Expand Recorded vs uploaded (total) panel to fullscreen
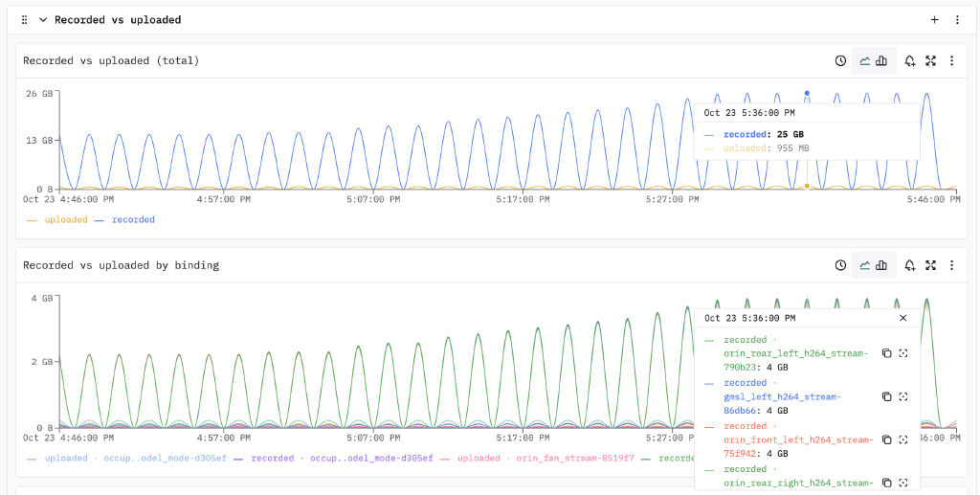Viewport: 980px width, 495px height. 930,60
